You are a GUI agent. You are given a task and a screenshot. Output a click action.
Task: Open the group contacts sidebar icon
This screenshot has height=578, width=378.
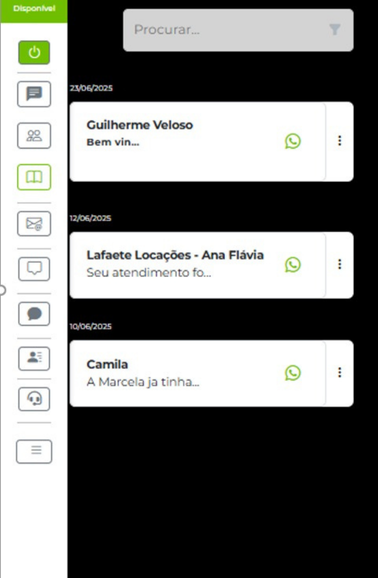click(34, 136)
